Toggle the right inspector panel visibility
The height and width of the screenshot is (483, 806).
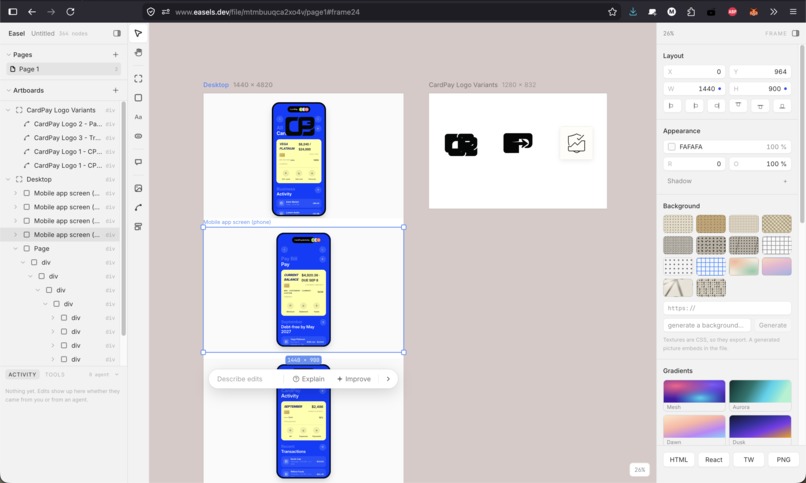tap(795, 33)
